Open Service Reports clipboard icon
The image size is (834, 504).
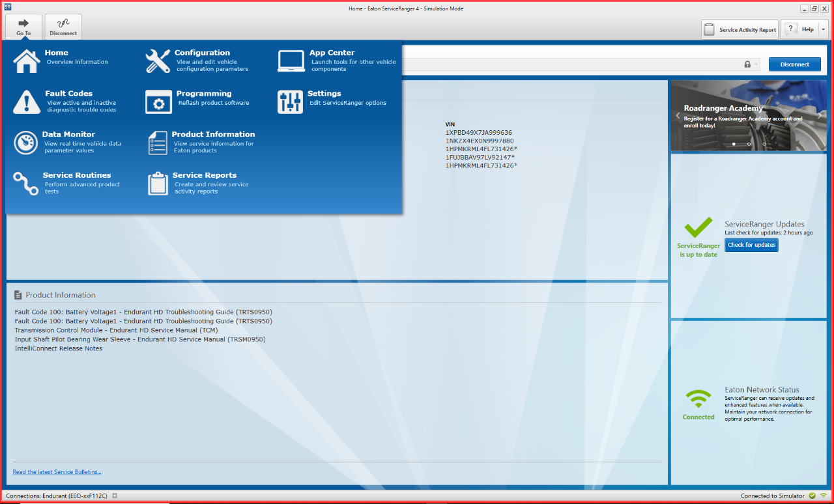(x=158, y=184)
